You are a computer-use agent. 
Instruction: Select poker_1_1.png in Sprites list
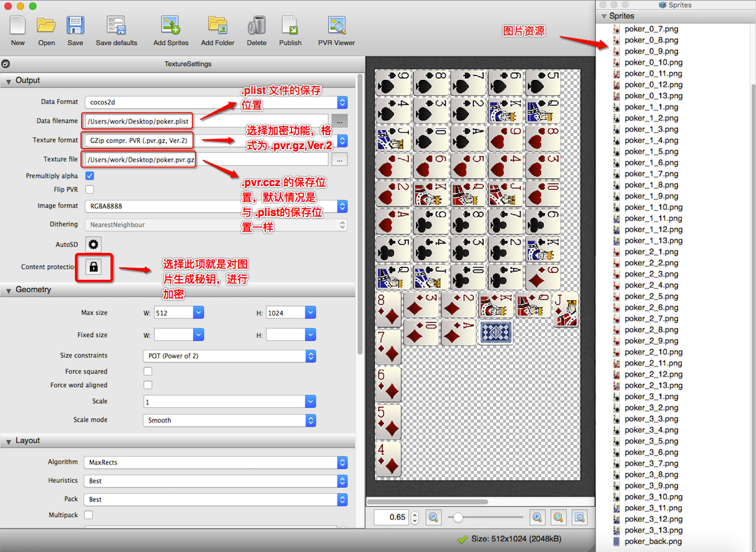[x=651, y=107]
